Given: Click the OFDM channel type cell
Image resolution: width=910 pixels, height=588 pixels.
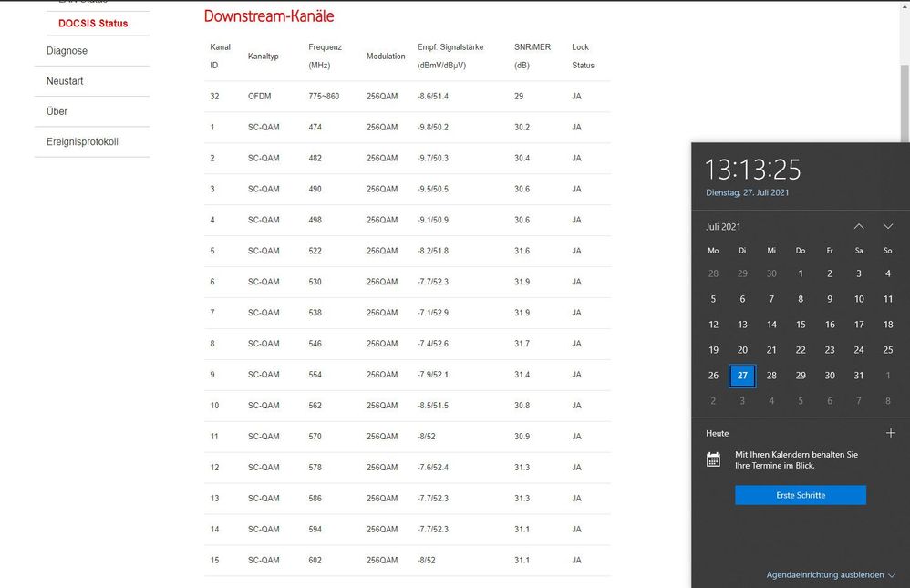Looking at the screenshot, I should (x=260, y=97).
